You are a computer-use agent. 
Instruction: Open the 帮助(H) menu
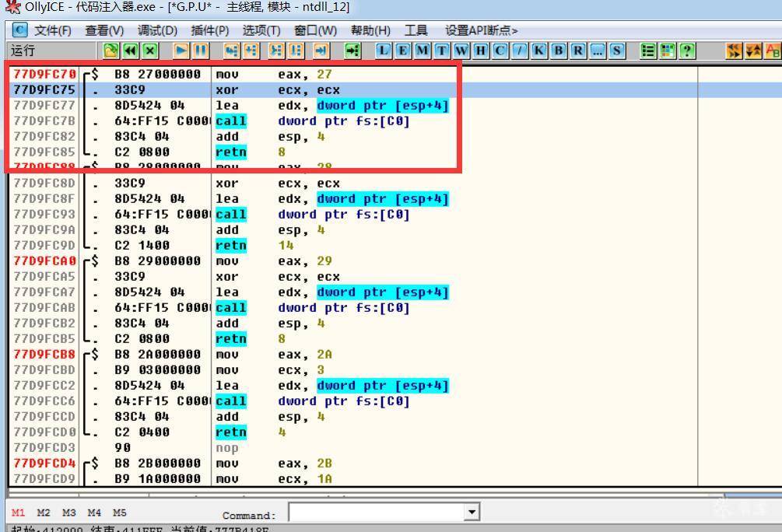point(370,30)
